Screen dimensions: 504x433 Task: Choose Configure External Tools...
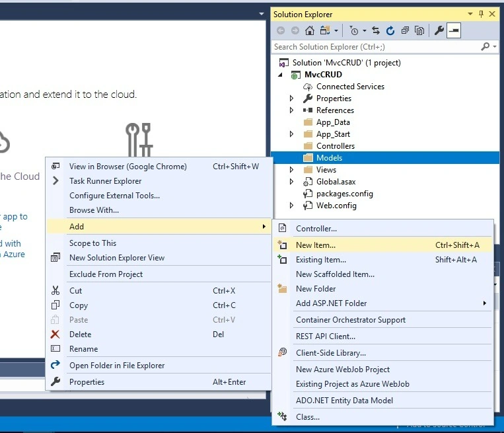pyautogui.click(x=159, y=196)
